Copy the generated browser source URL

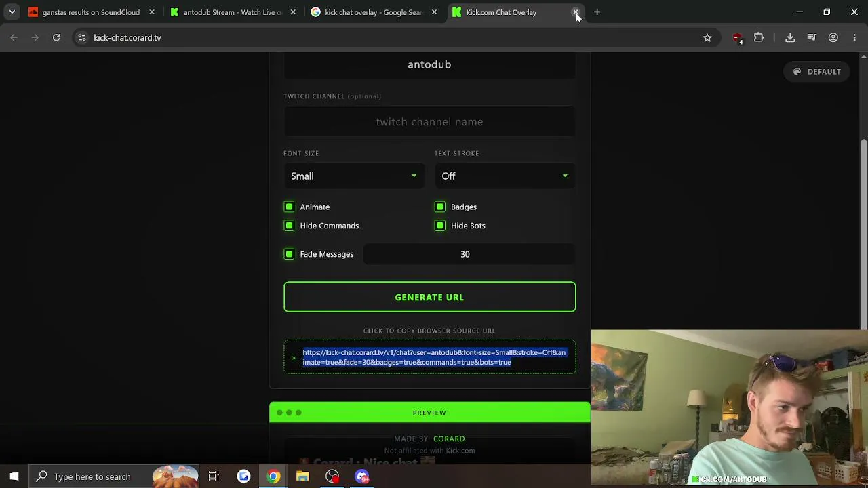click(x=429, y=357)
